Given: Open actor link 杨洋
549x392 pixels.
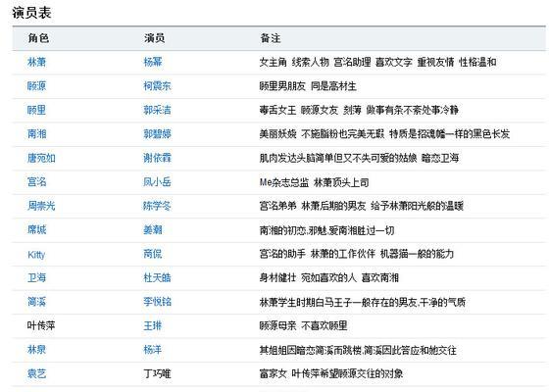Looking at the screenshot, I should coord(153,350).
